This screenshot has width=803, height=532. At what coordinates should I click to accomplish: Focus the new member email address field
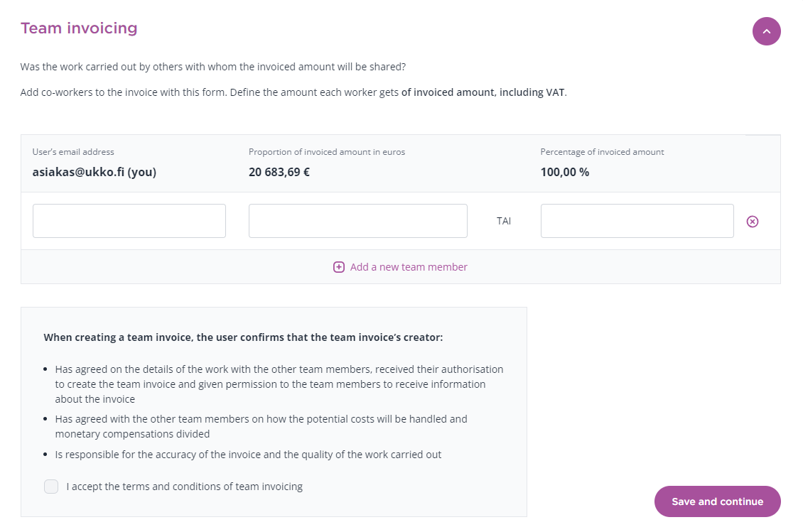click(129, 221)
